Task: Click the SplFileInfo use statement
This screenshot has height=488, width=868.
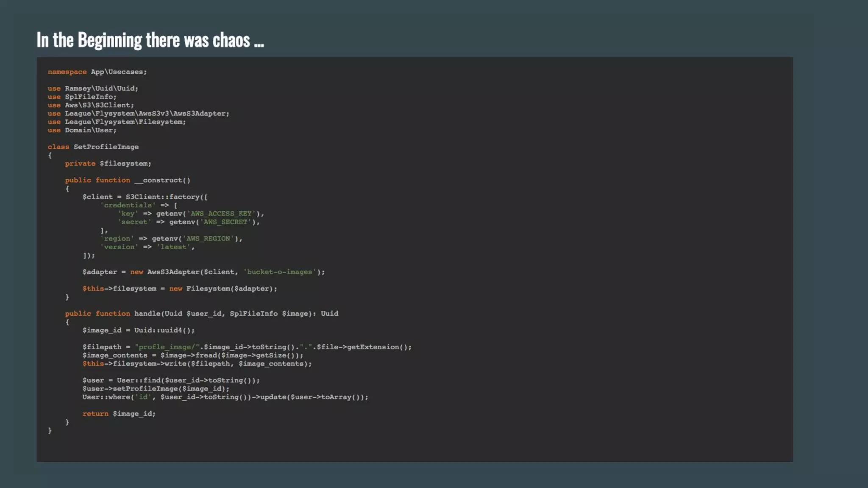Action: point(90,97)
